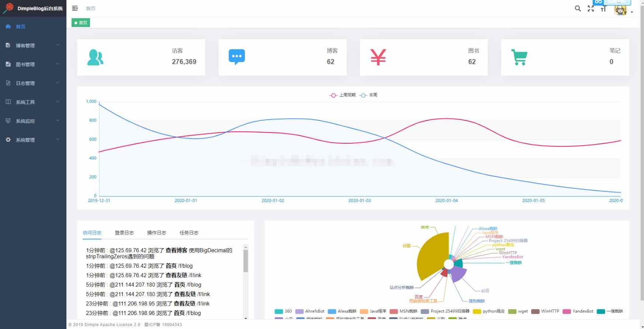
Task: Click the 125.69.76.42 log entry for 查看友链 /f/link
Action: pos(144,275)
